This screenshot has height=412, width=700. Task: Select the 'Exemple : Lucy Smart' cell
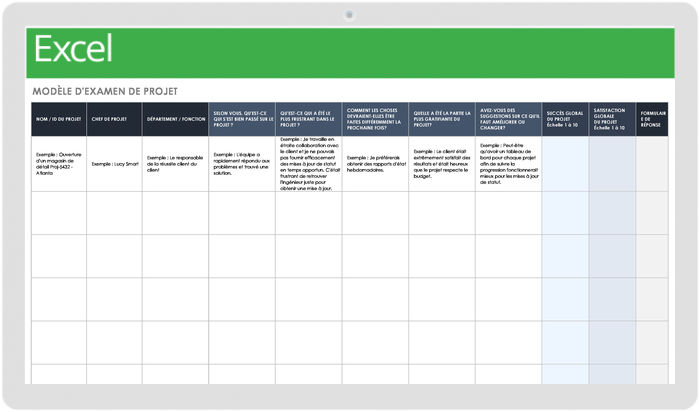click(x=114, y=162)
